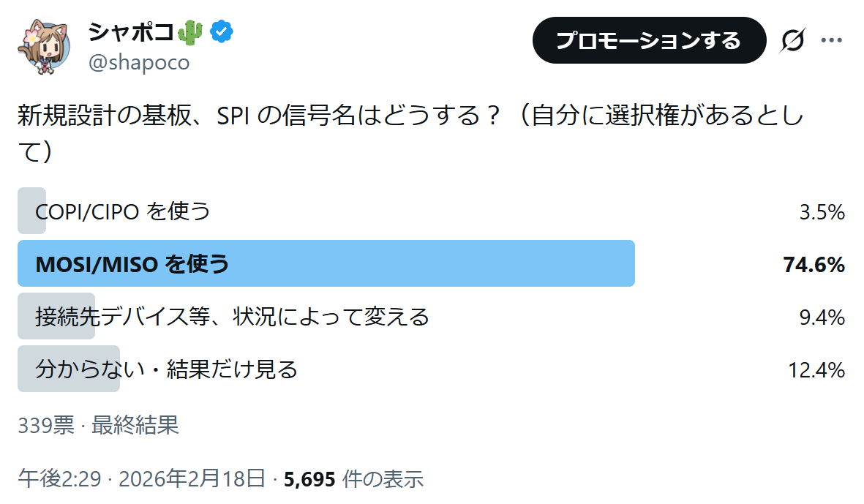864x504 pixels.
Task: Click the 3.5% result percentage
Action: (x=822, y=212)
